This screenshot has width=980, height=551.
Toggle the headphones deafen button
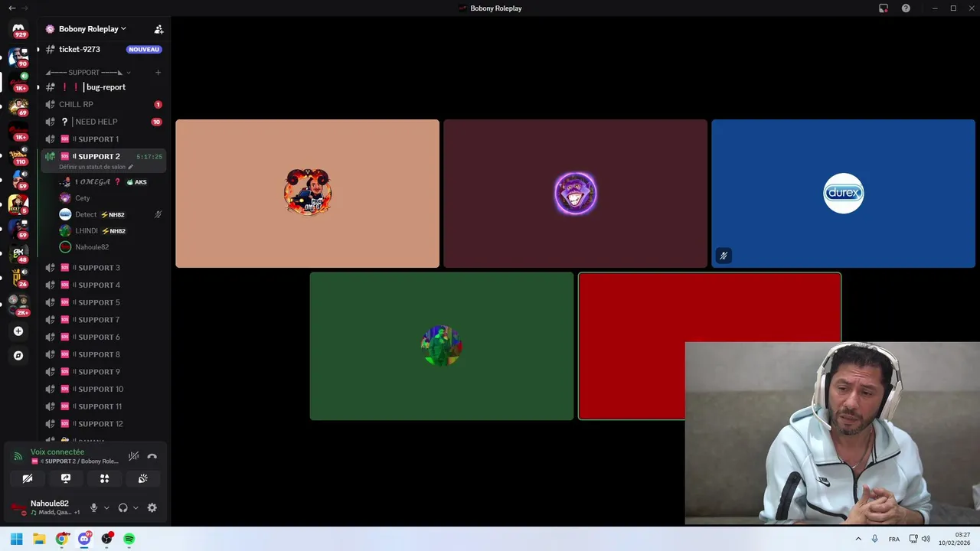point(122,507)
